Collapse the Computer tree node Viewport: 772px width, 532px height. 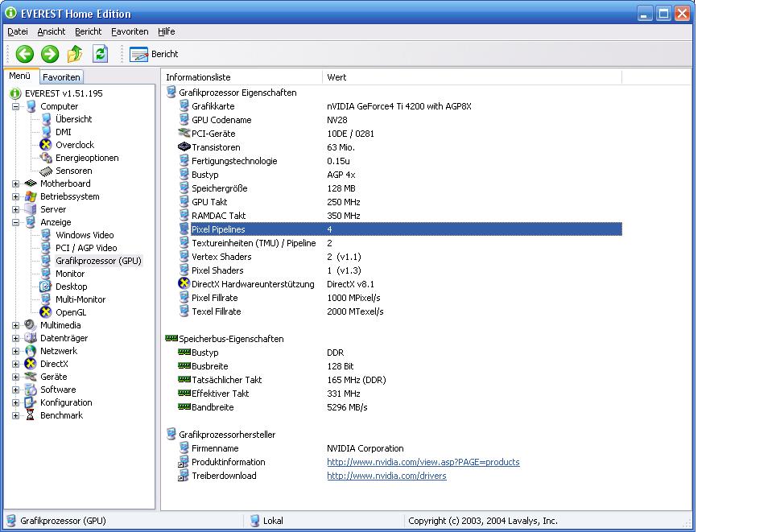click(16, 106)
